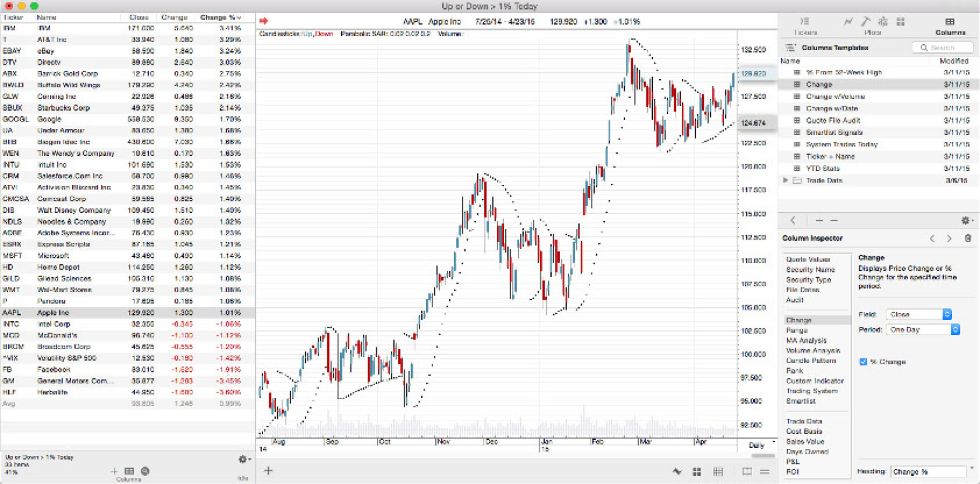The image size is (980, 484).
Task: Select the Change columns template
Action: [879, 84]
